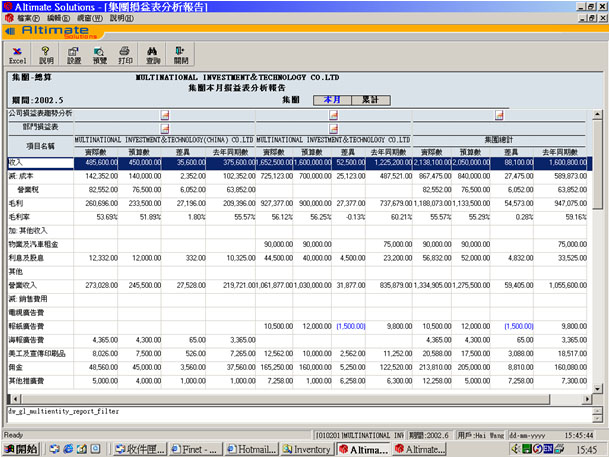Viewport: 610px width, 458px height.
Task: Click vertical scrollbar down arrow
Action: click(598, 391)
